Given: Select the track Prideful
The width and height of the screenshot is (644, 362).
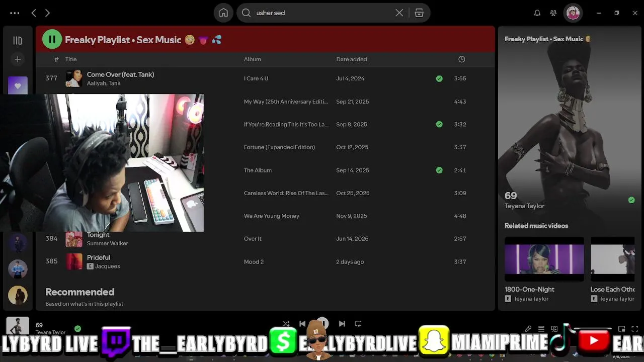Looking at the screenshot, I should click(98, 257).
